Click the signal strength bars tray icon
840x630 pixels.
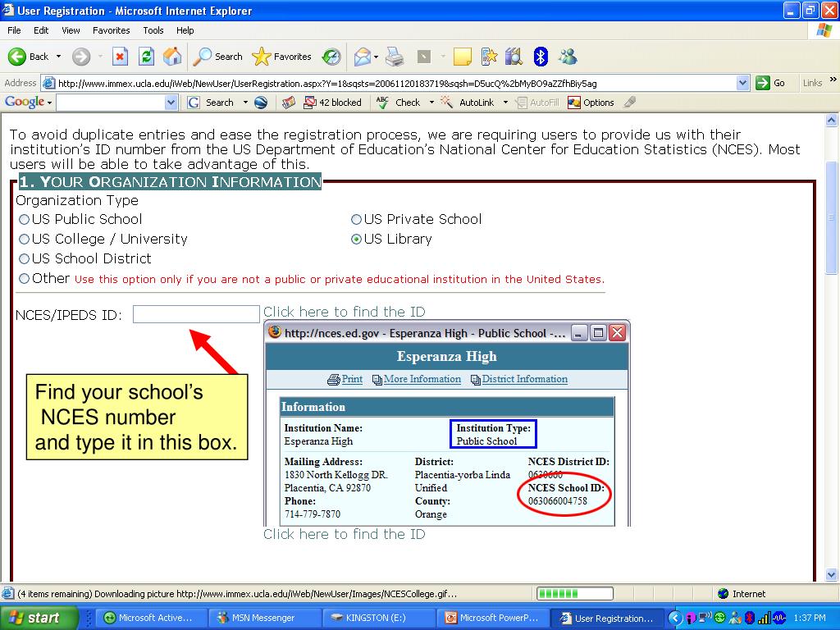click(764, 618)
